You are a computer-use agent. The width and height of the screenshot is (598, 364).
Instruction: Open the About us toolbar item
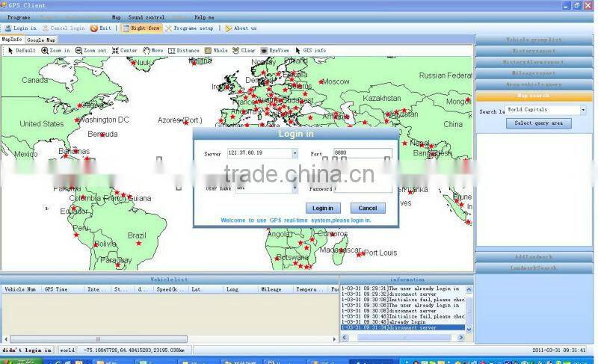click(x=240, y=28)
